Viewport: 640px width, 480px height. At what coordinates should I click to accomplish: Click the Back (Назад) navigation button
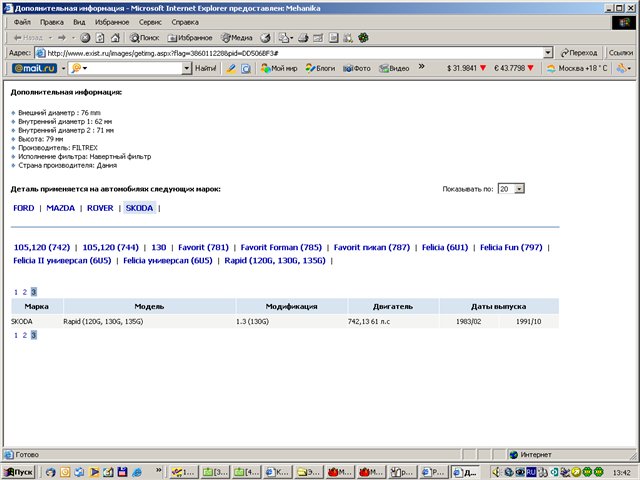click(x=28, y=38)
